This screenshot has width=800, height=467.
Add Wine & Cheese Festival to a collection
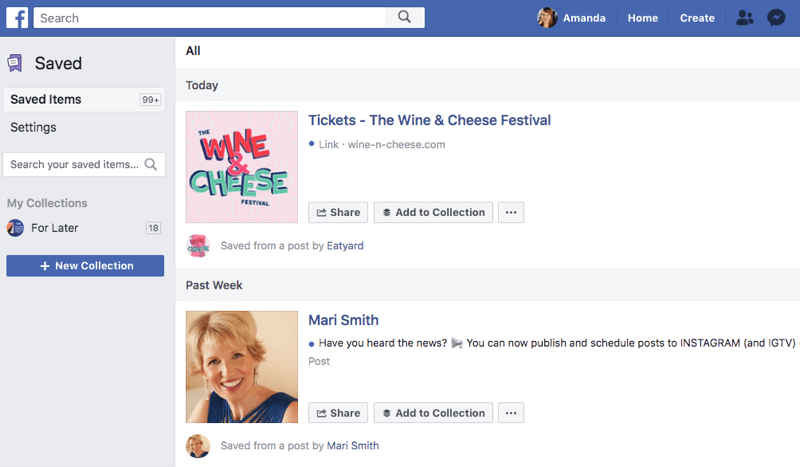(433, 212)
